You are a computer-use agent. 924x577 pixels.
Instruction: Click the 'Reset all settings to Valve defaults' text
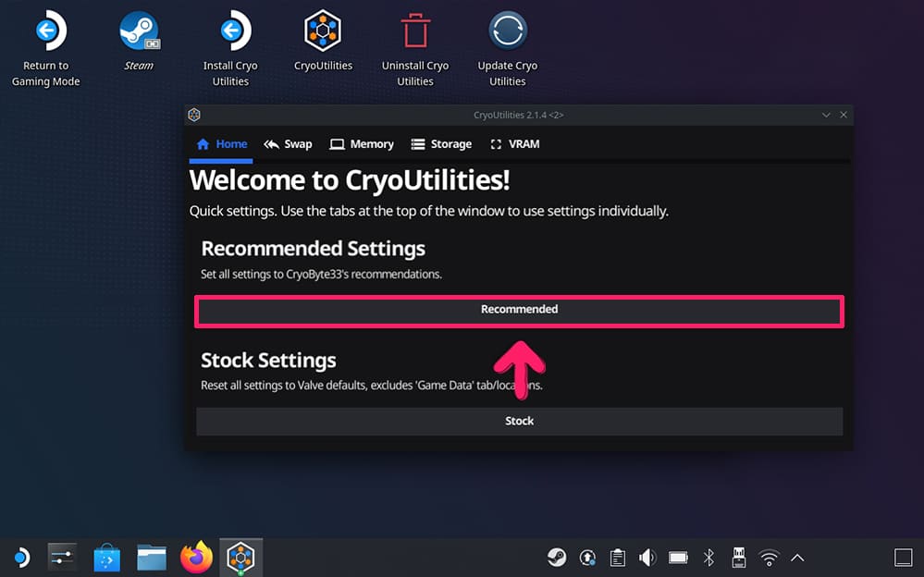[x=371, y=386]
